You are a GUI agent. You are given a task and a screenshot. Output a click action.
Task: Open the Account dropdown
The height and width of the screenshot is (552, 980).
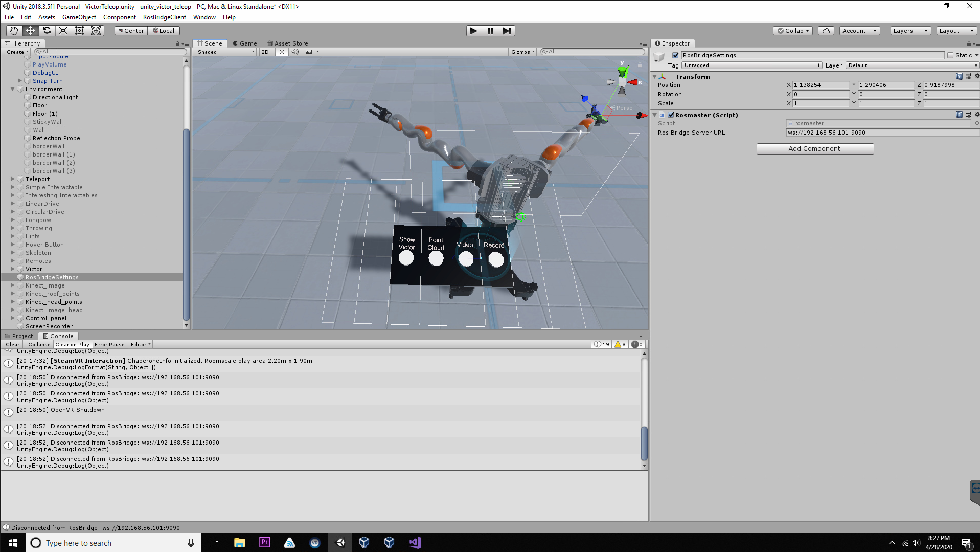coord(859,31)
